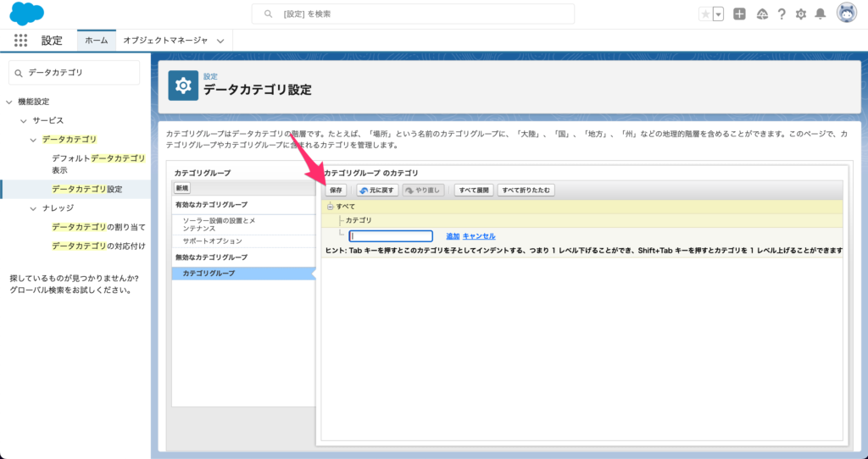
Task: Open the help question mark icon
Action: (781, 14)
